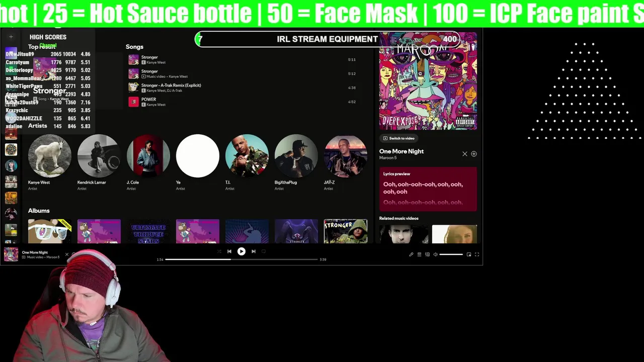Image resolution: width=644 pixels, height=362 pixels.
Task: Open T.I. artist card
Action: (x=247, y=162)
